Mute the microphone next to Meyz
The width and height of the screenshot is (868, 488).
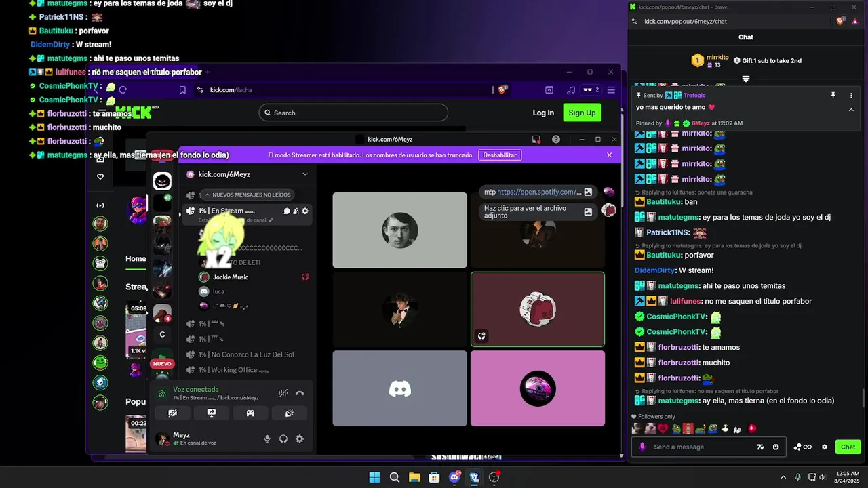click(267, 439)
